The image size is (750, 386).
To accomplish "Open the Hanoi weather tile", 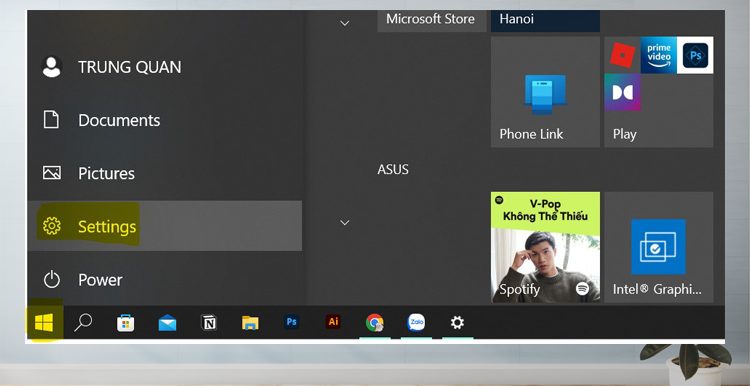I will 545,21.
